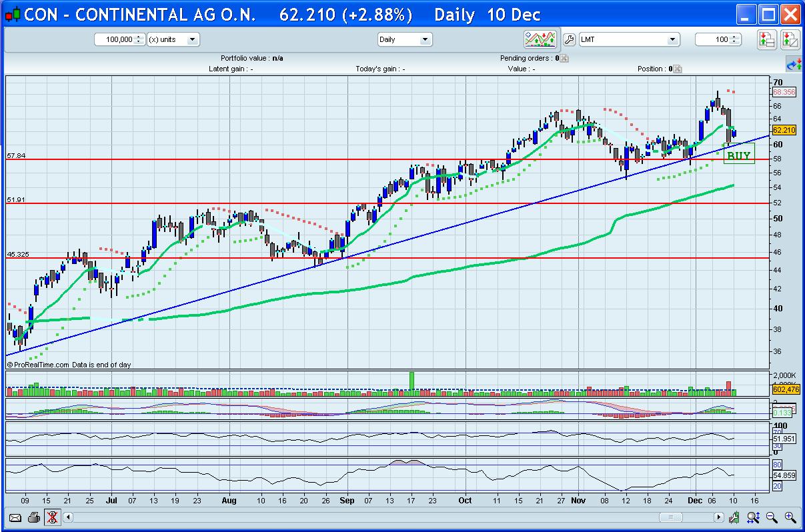Viewport: 805px width, 532px height.
Task: Click the envelope email icon
Action: 15,517
